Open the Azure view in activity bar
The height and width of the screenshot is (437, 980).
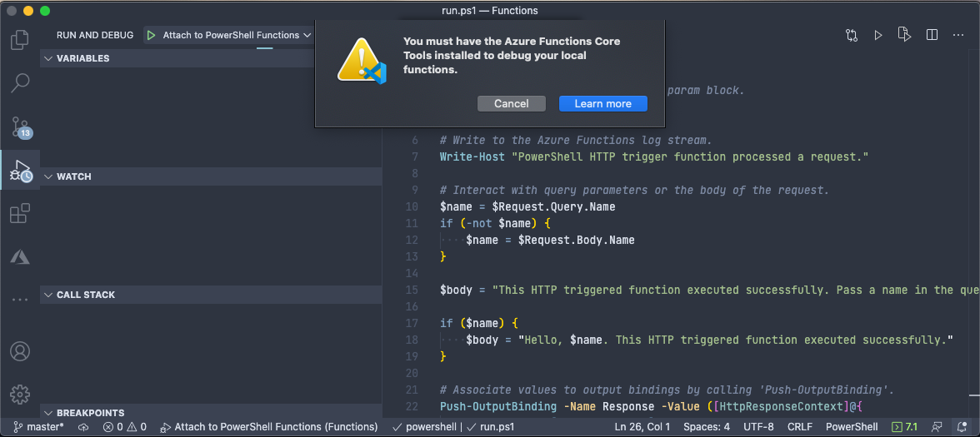tap(20, 256)
